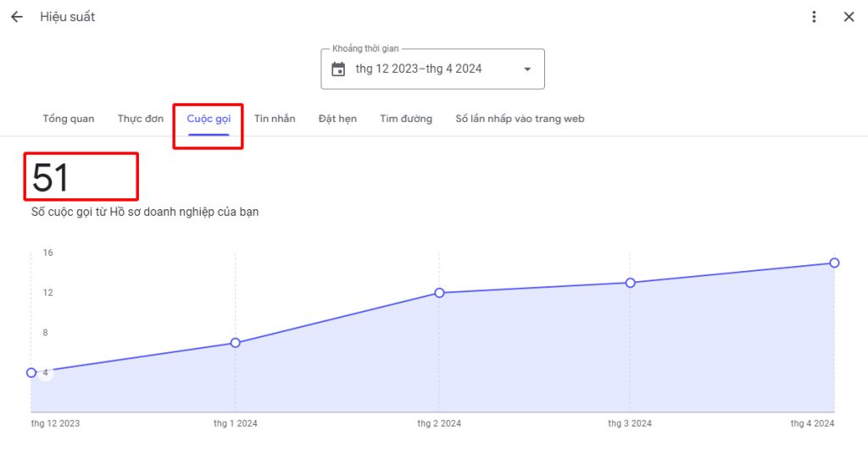Click the thg 4 2024 data point
The image size is (868, 465).
834,263
